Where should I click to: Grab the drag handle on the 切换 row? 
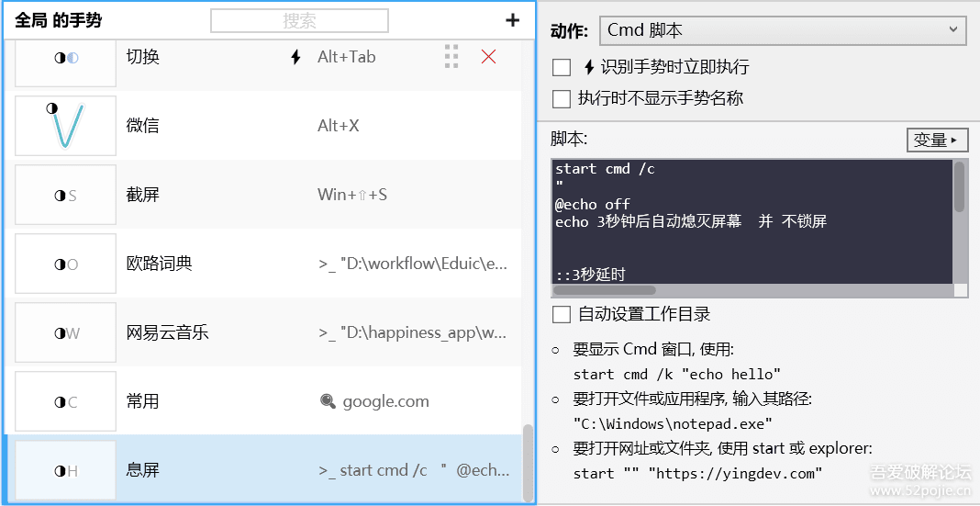point(451,56)
